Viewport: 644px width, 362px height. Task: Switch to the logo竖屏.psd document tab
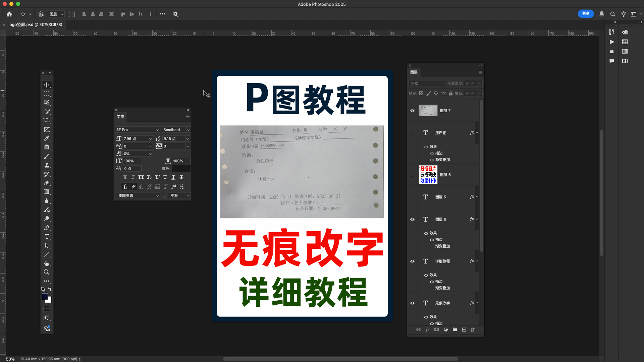35,24
